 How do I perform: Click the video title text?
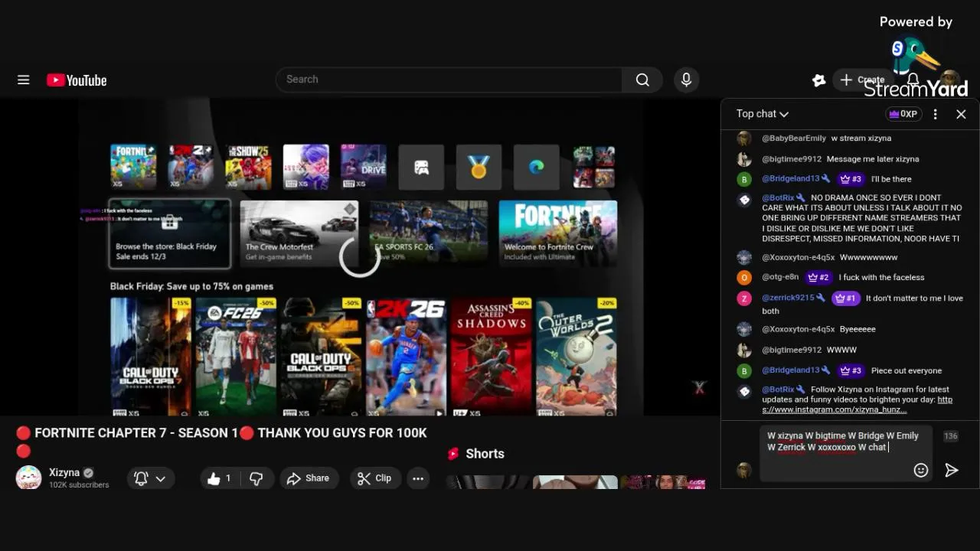pos(221,440)
